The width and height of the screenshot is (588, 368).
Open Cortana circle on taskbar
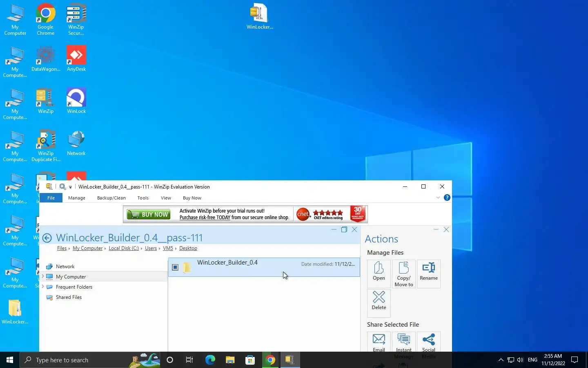tap(170, 360)
